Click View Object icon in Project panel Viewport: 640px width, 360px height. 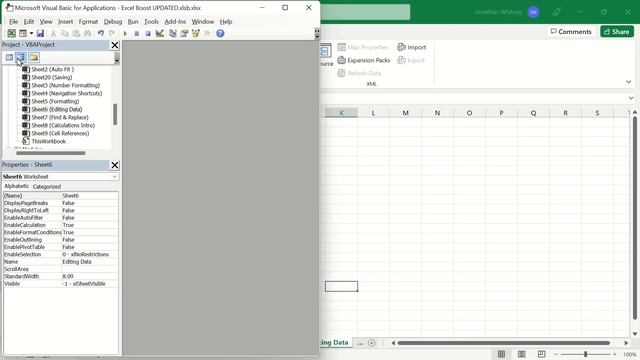coord(21,58)
